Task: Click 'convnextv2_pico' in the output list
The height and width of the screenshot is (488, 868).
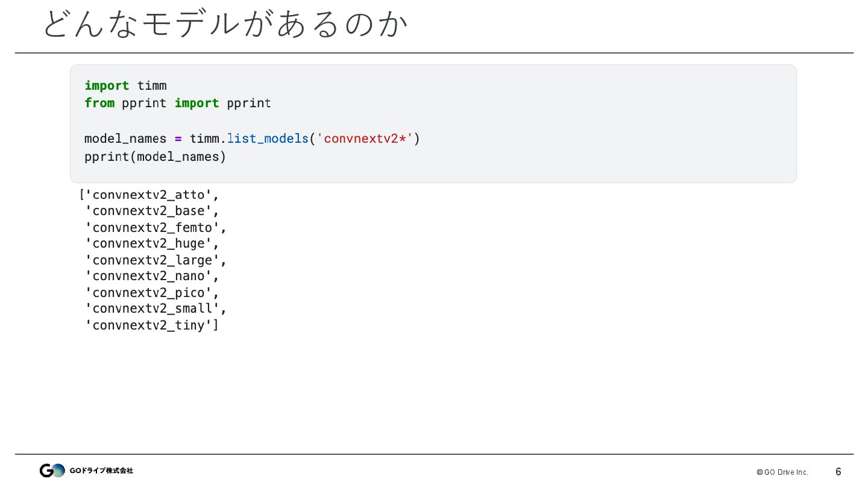Action: 152,293
